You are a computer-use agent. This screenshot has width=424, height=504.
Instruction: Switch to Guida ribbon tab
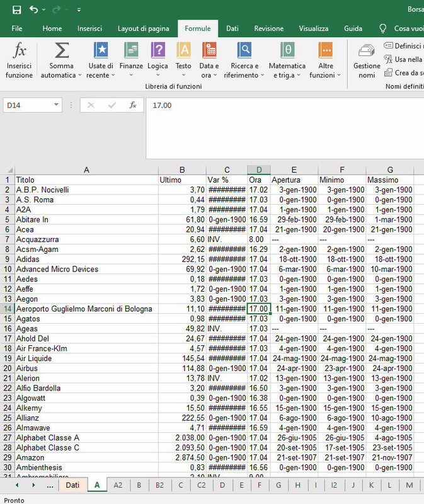tap(353, 28)
